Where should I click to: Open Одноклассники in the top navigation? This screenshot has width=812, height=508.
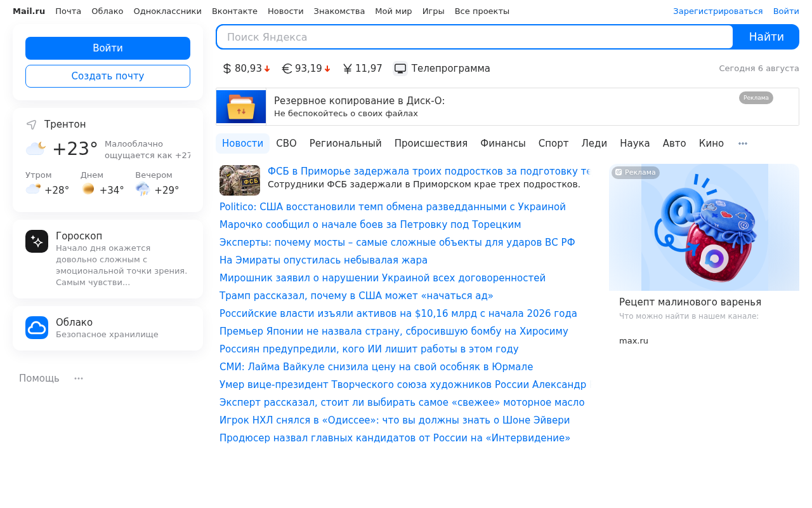pyautogui.click(x=167, y=11)
